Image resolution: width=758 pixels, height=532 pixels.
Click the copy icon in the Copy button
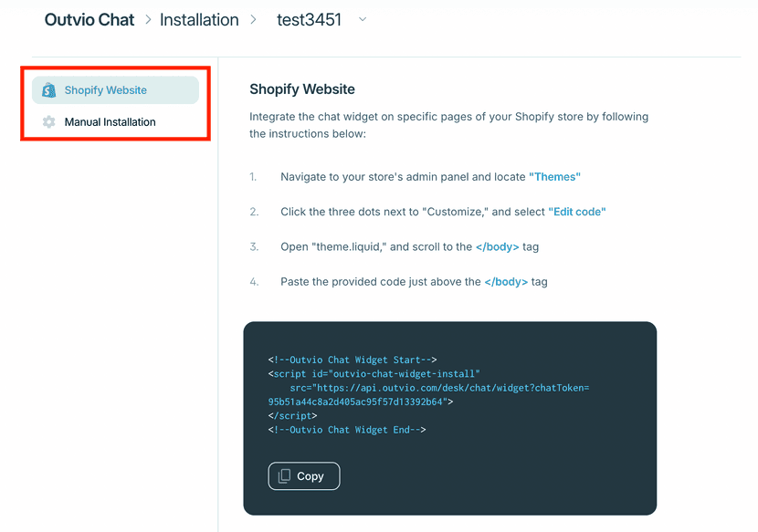coord(284,476)
